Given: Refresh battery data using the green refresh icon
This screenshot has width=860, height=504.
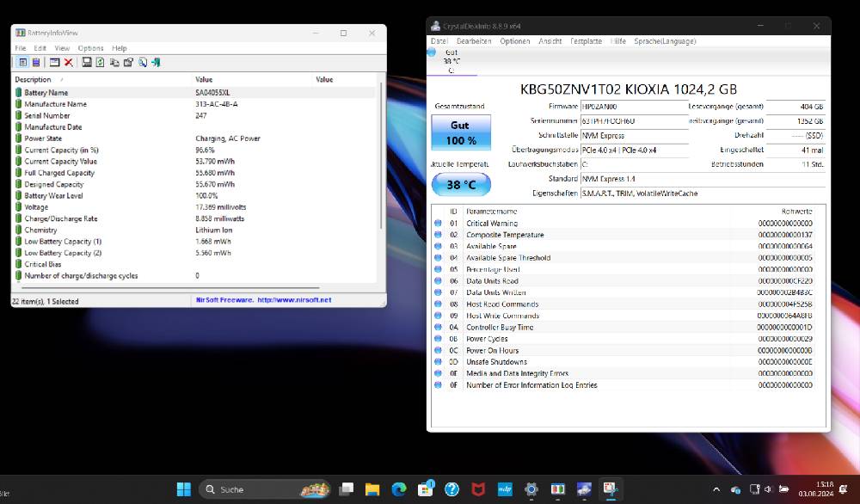Looking at the screenshot, I should pyautogui.click(x=100, y=63).
